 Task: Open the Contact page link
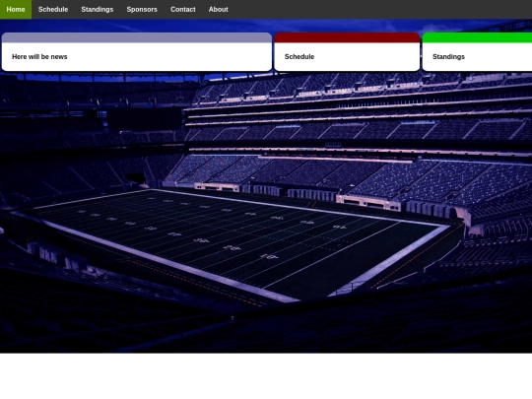pyautogui.click(x=183, y=10)
